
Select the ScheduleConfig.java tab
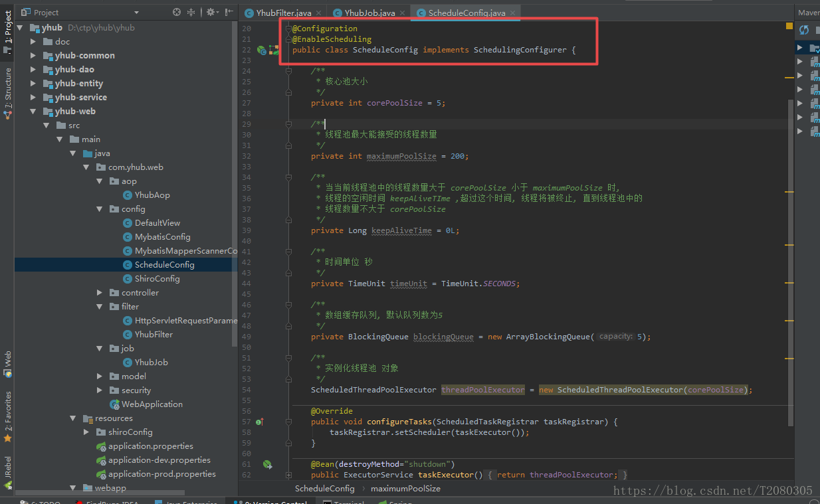click(x=461, y=13)
